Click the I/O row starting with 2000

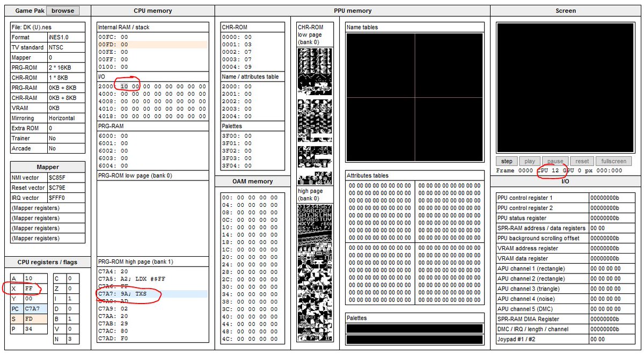tap(152, 86)
